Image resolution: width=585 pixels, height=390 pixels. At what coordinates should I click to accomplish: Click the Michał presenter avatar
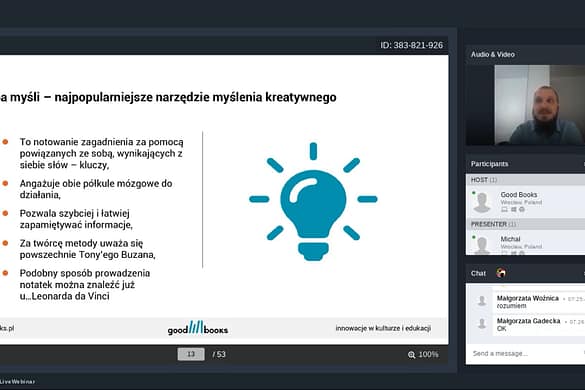[482, 245]
